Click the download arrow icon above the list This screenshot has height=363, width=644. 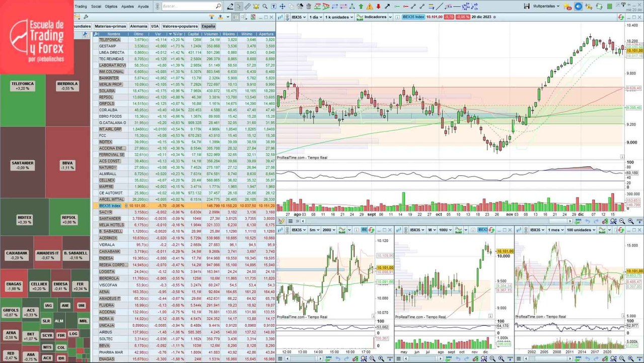coord(211,17)
